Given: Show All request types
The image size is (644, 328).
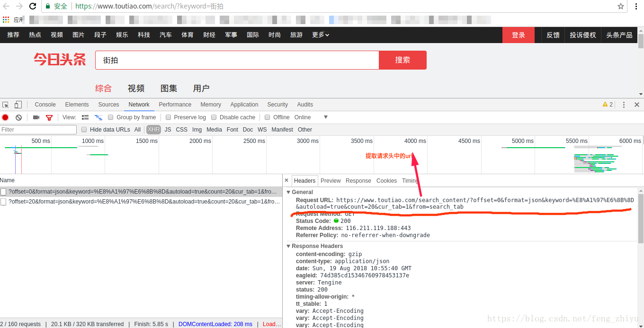Looking at the screenshot, I should point(137,130).
